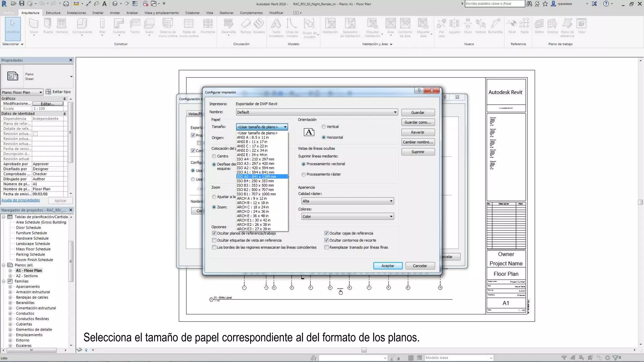The width and height of the screenshot is (644, 362).
Task: Toggle Ocultar planos de referencia/trabajo checkbox
Action: pos(214,233)
